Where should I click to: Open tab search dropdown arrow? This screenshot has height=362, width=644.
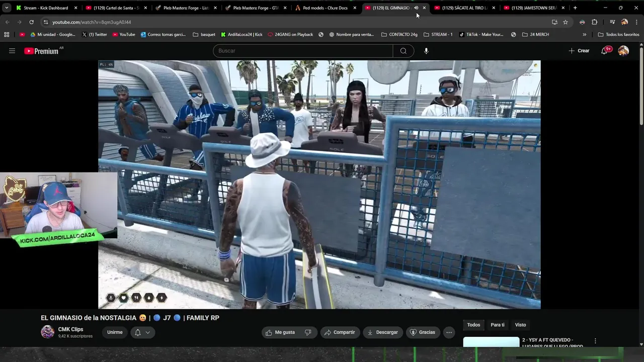pos(6,8)
